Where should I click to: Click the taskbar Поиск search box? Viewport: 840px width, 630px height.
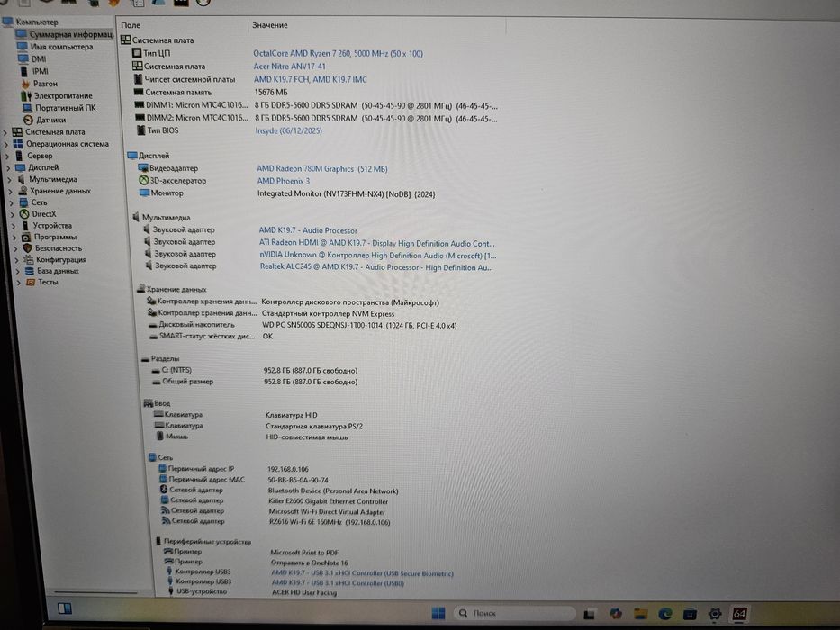[x=514, y=613]
